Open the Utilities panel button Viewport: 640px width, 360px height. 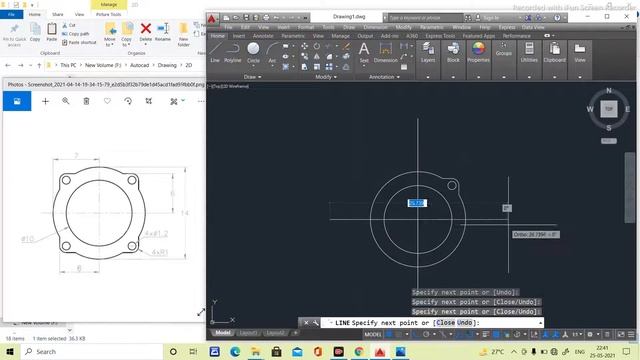click(529, 53)
